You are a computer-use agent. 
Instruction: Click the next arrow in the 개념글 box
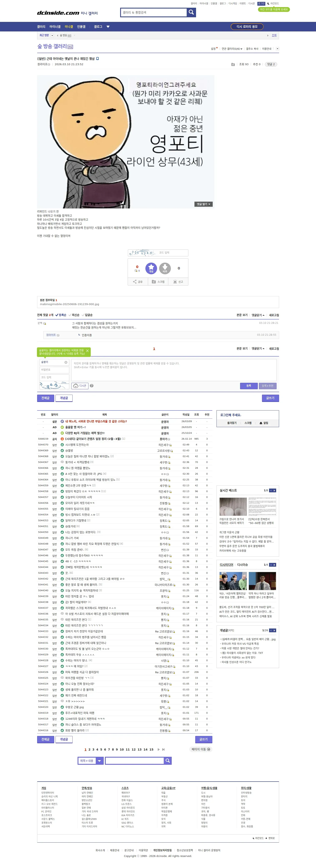pyautogui.click(x=274, y=630)
